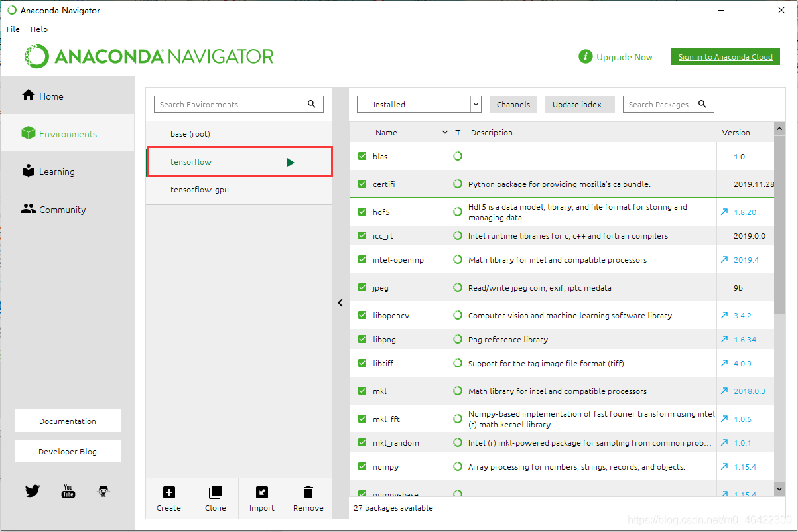This screenshot has height=532, width=798.
Task: Create a new environment
Action: tap(168, 499)
